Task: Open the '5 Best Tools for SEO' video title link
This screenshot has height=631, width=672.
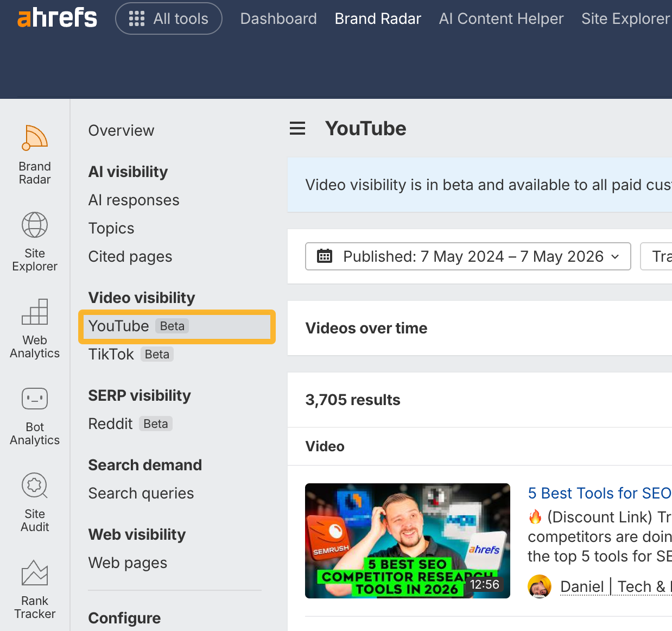Action: click(599, 493)
